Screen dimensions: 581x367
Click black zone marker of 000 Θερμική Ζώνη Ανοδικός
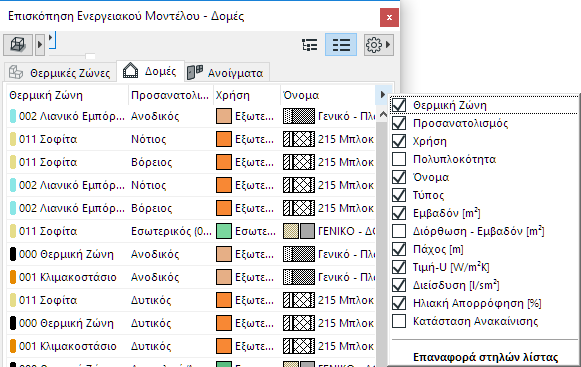pyautogui.click(x=13, y=254)
